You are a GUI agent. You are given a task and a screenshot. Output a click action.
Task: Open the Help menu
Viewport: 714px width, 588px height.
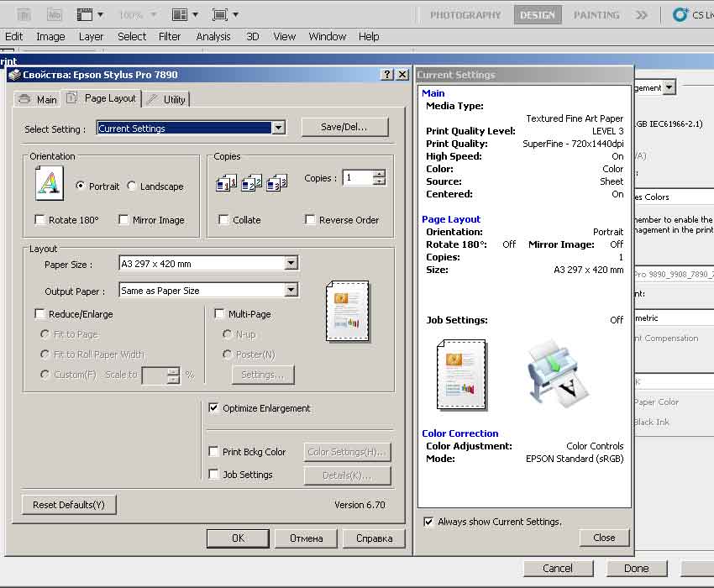click(369, 36)
